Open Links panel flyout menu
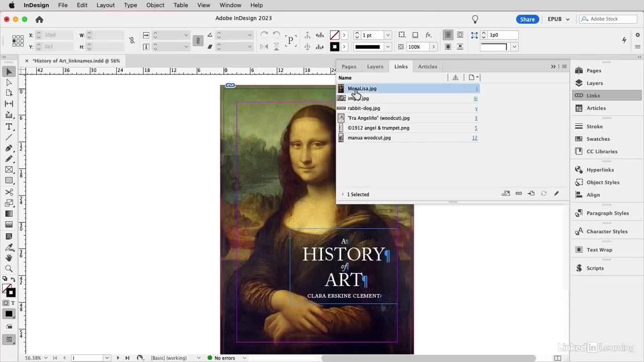 coord(564,66)
